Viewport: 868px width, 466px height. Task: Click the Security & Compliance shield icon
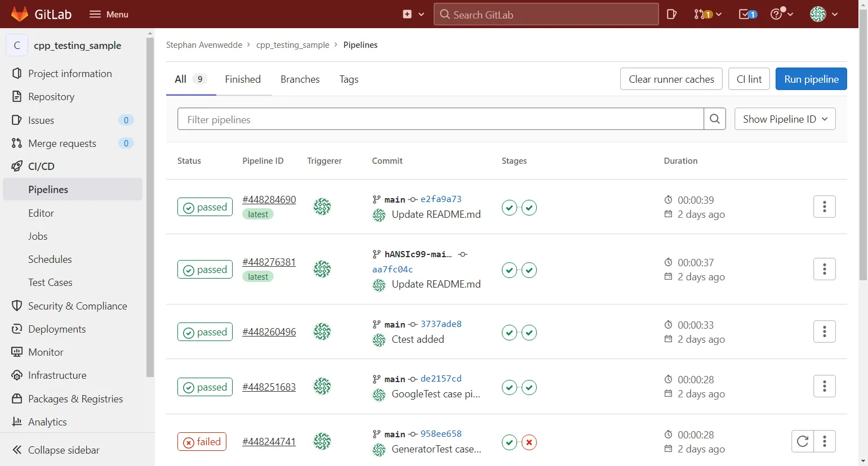point(17,306)
